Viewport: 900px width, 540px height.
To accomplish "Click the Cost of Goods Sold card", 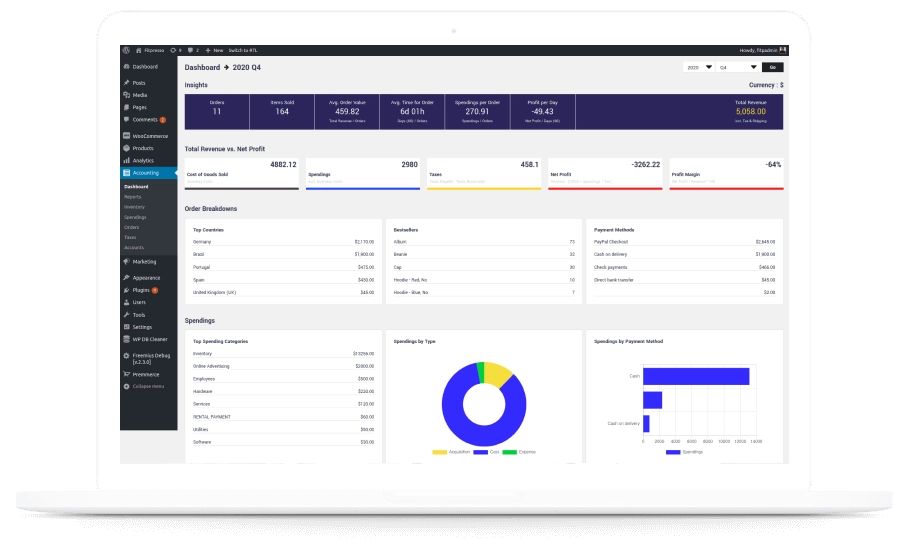I will pyautogui.click(x=242, y=174).
